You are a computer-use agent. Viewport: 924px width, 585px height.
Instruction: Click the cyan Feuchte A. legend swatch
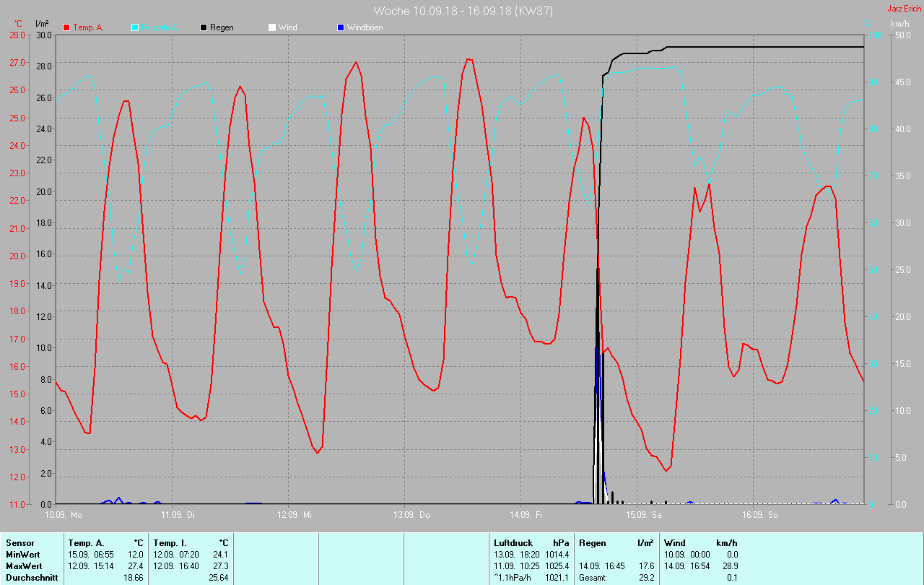(x=135, y=27)
